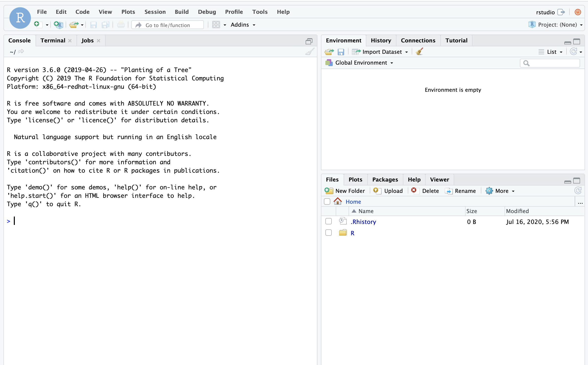Image resolution: width=588 pixels, height=365 pixels.
Task: Open the environment refresh options arrow
Action: pyautogui.click(x=581, y=52)
